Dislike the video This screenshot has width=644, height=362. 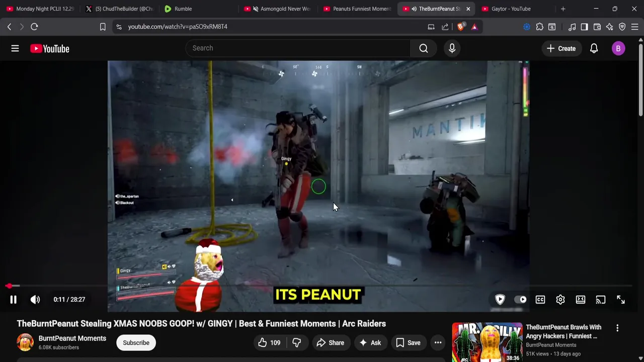tap(297, 343)
